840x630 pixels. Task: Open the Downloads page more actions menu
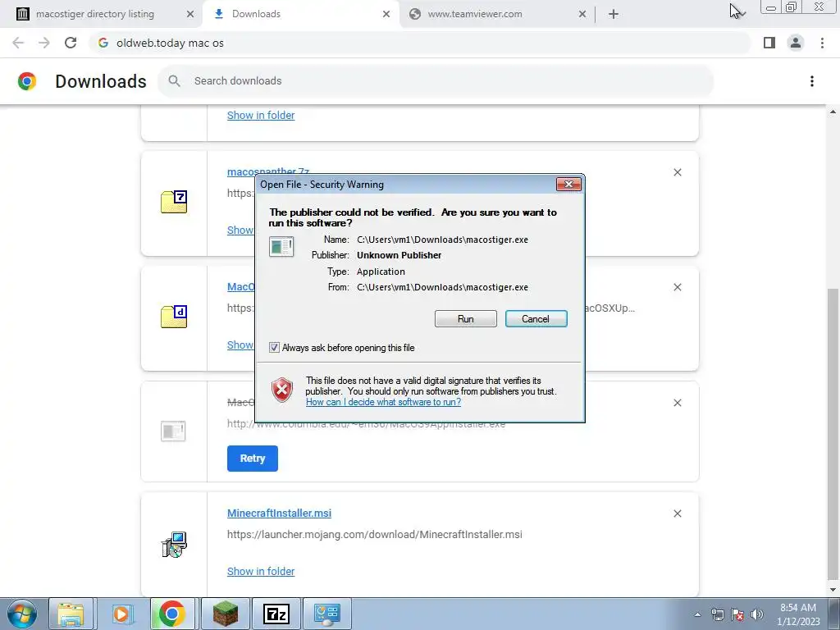point(811,81)
